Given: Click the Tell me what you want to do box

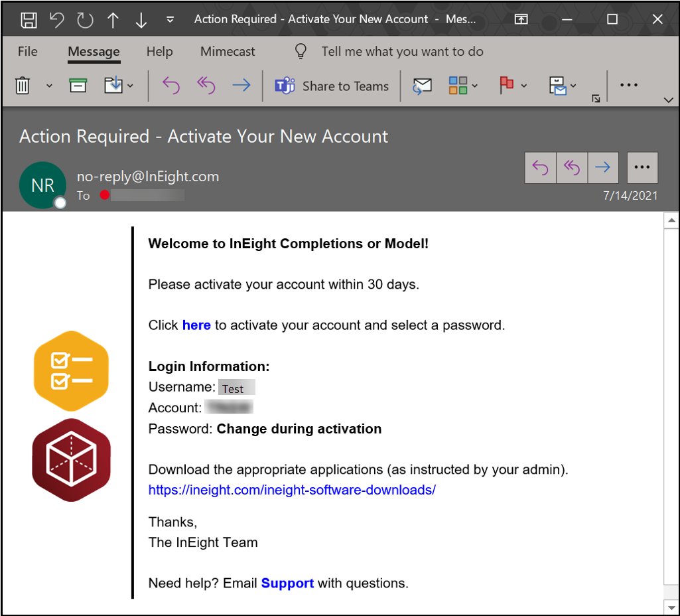Looking at the screenshot, I should tap(402, 52).
